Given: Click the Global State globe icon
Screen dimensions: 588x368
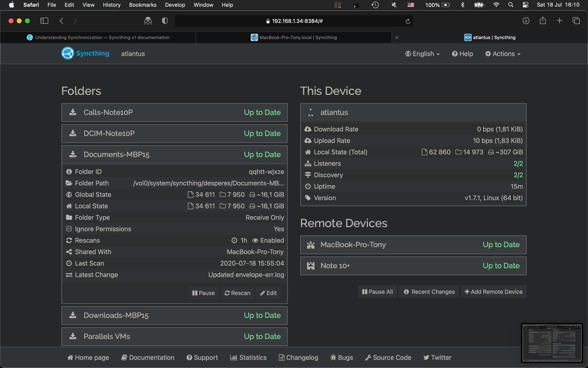Looking at the screenshot, I should (x=69, y=195).
